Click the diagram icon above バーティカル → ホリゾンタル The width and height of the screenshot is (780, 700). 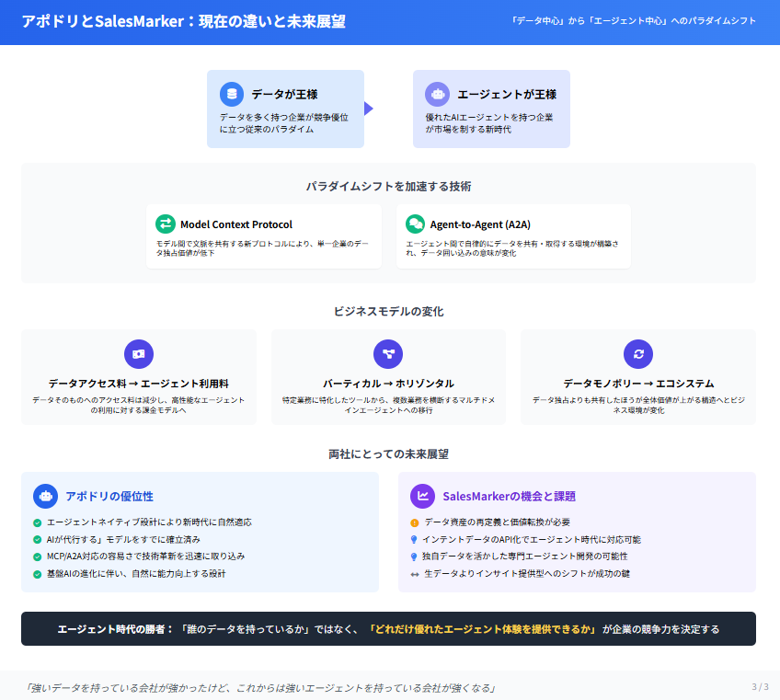(388, 354)
